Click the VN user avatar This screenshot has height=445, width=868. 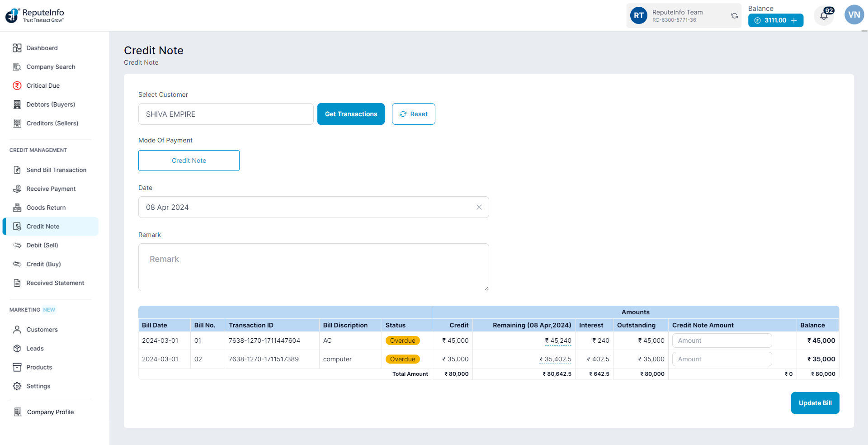click(854, 15)
